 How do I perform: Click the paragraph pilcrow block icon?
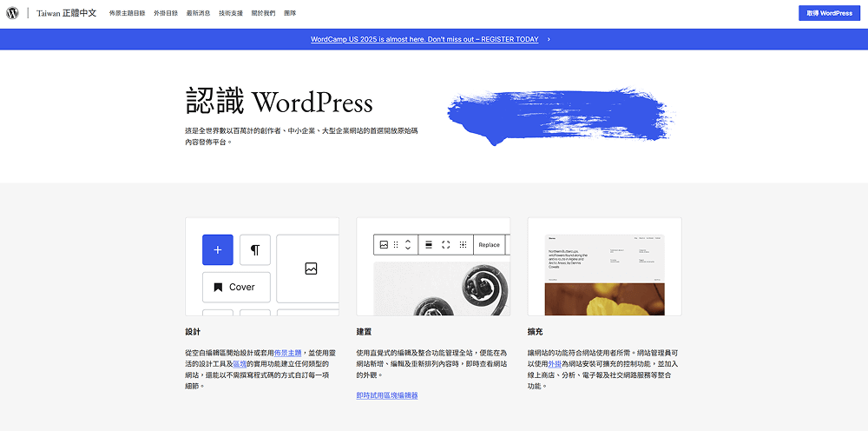pos(255,250)
